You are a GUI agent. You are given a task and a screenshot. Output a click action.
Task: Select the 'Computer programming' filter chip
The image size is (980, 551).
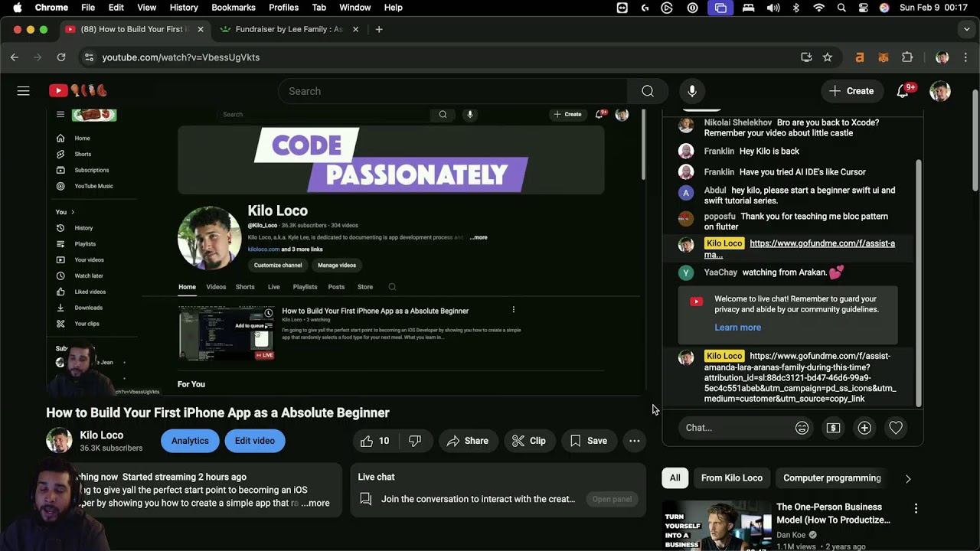[x=832, y=478]
